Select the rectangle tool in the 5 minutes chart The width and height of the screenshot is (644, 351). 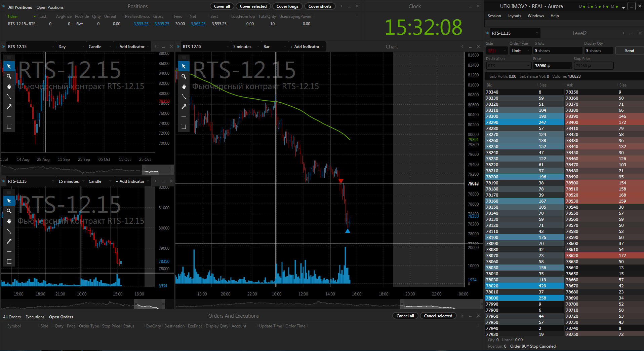click(184, 127)
